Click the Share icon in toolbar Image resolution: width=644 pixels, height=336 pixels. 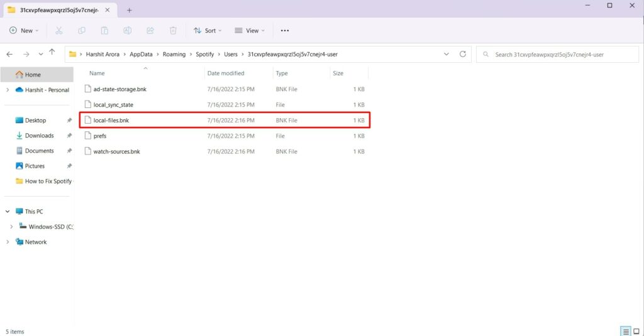(150, 30)
